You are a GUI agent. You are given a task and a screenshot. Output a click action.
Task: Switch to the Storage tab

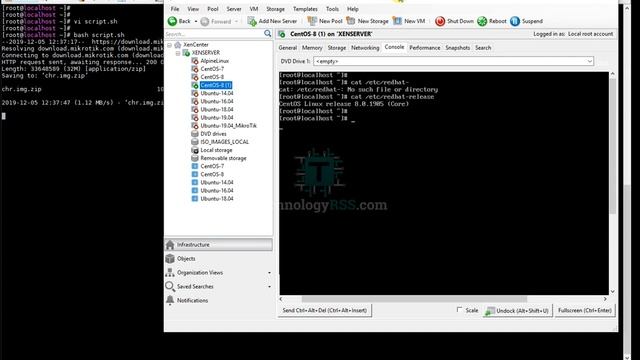pyautogui.click(x=337, y=48)
